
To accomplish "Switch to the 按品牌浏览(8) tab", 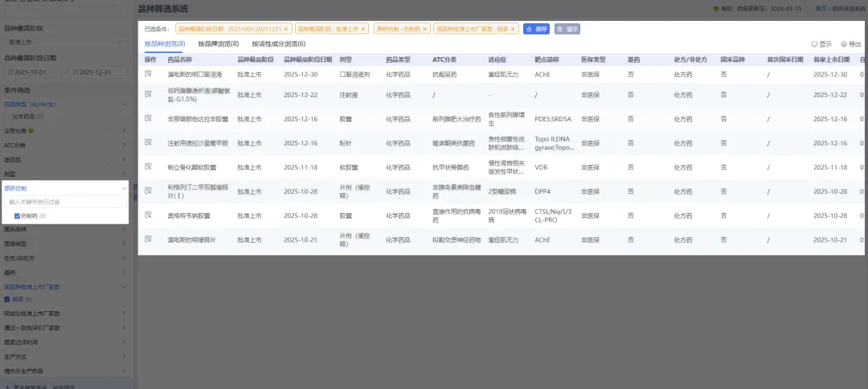I will pos(219,43).
